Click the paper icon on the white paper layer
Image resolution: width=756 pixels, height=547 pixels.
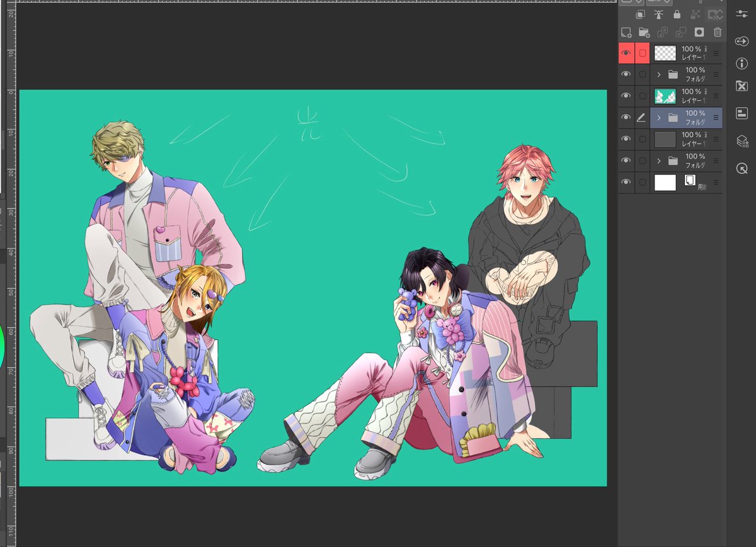pos(690,180)
